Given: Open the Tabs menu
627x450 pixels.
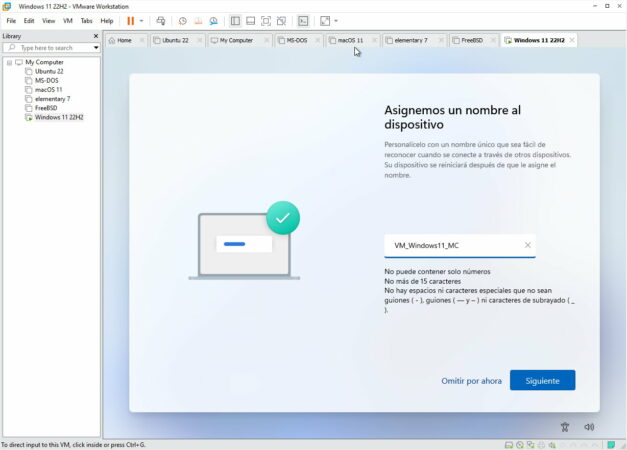Looking at the screenshot, I should coord(86,21).
